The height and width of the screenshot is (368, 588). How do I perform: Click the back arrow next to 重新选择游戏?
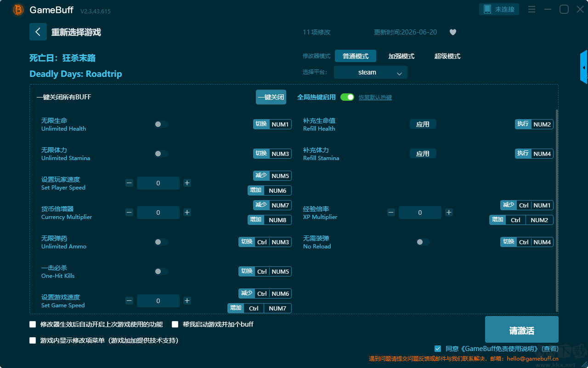[38, 32]
